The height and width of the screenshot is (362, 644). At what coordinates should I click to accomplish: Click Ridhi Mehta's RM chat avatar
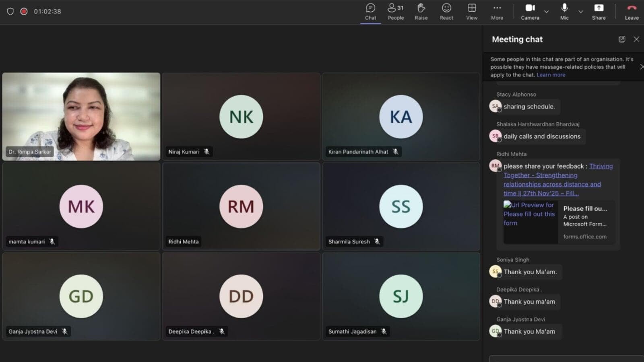click(495, 166)
